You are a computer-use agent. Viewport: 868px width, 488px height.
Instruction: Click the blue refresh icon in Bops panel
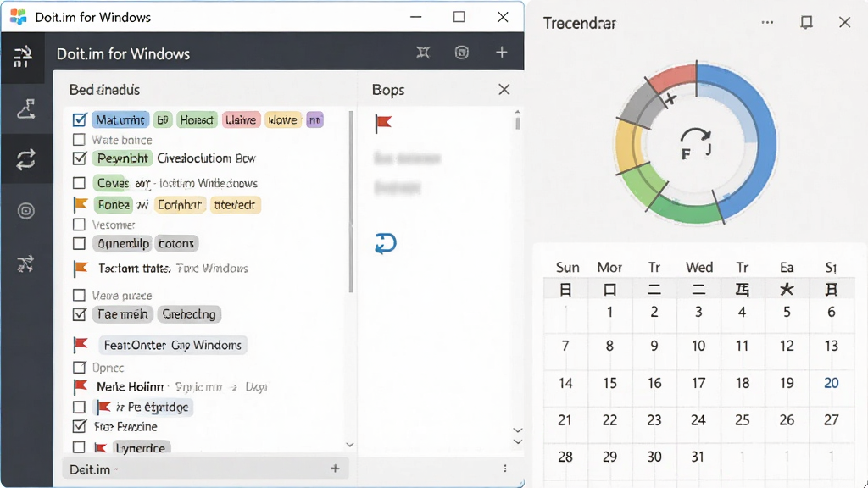[x=386, y=243]
